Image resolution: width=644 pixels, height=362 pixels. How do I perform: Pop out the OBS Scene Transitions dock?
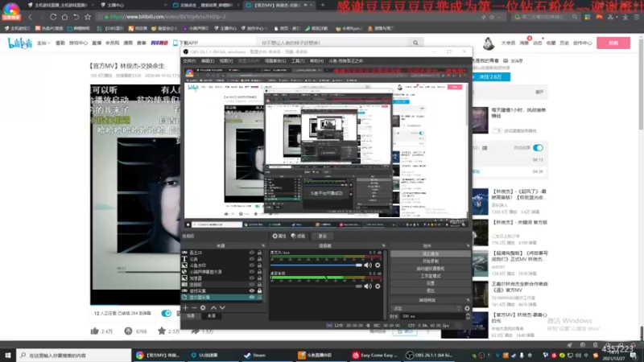(x=468, y=300)
